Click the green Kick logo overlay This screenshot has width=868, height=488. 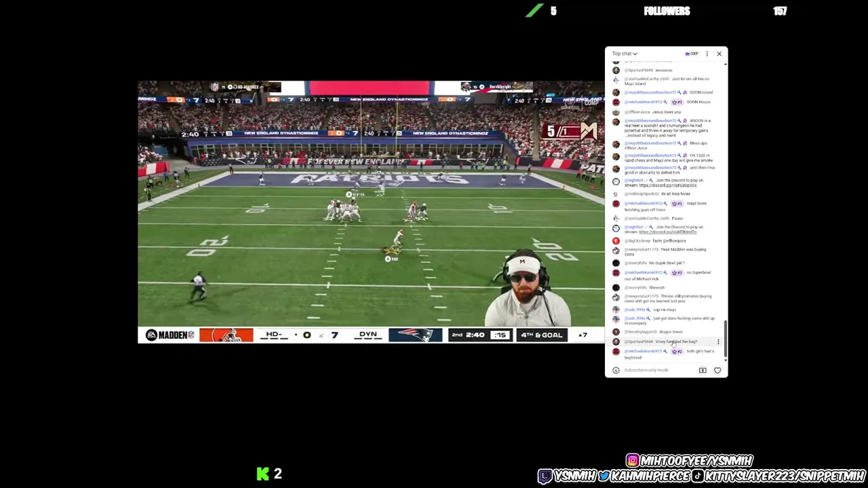click(x=263, y=474)
